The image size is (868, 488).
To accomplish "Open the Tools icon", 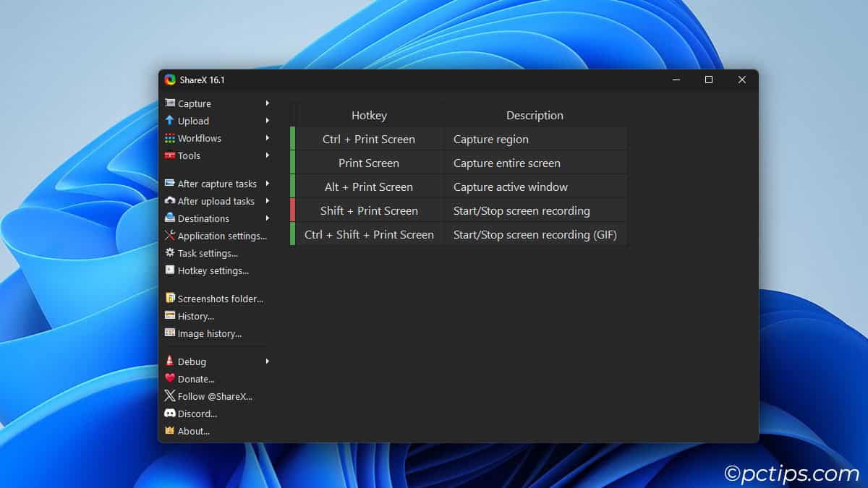I will pos(171,155).
